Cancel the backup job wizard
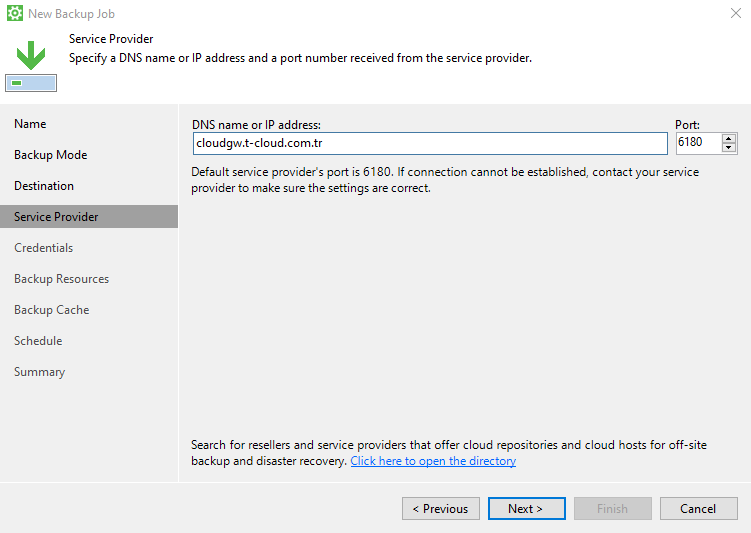751x533 pixels. tap(698, 509)
